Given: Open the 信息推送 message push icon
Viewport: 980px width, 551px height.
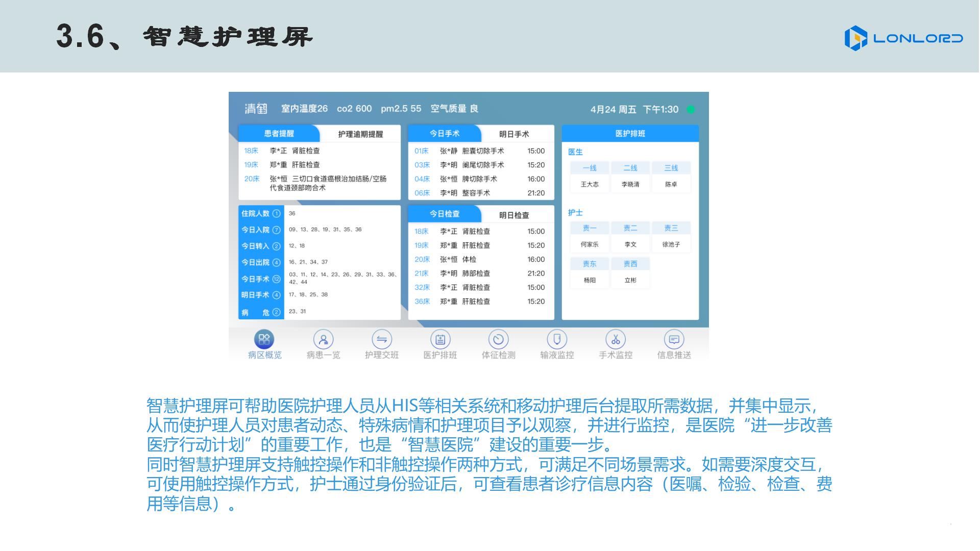Looking at the screenshot, I should (x=674, y=338).
